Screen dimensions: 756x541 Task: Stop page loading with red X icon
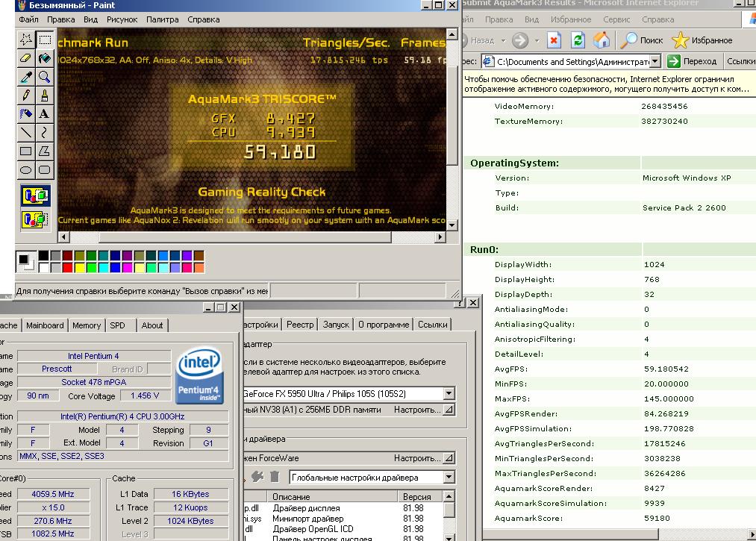554,40
